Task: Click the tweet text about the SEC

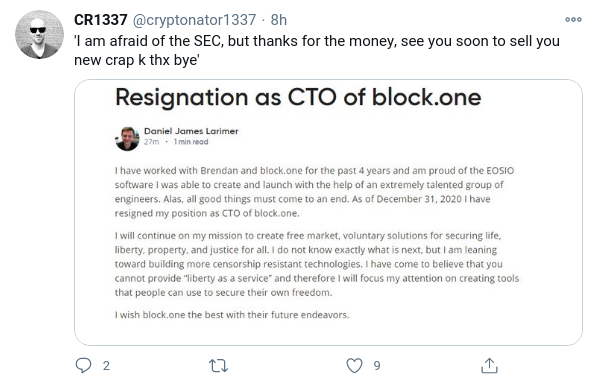Action: pos(317,50)
